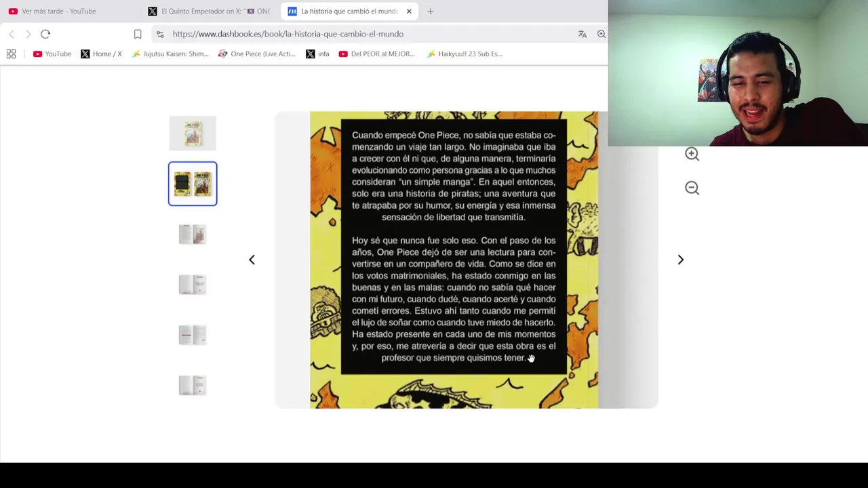The height and width of the screenshot is (488, 868).
Task: Open the YouTube bookmark
Action: coord(52,54)
